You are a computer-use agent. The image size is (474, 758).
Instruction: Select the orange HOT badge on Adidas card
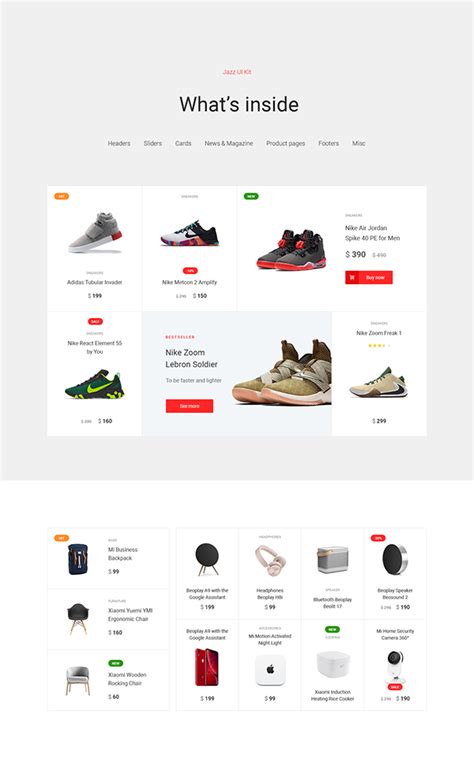click(x=61, y=196)
